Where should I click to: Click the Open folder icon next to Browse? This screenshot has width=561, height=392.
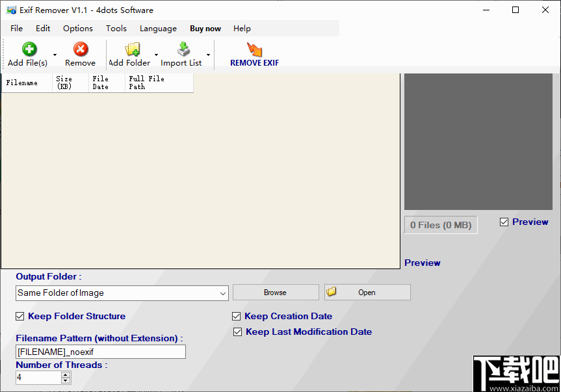coord(332,292)
